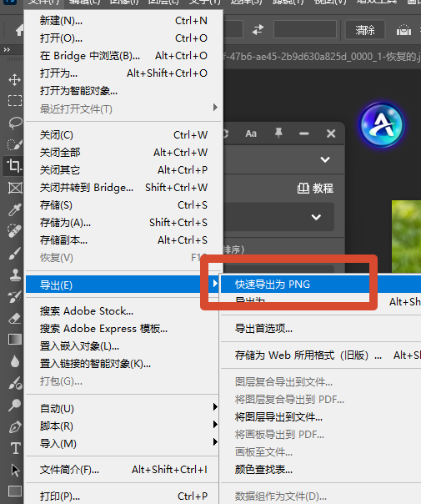
Task: Close the floating plugin panel
Action: tap(331, 134)
